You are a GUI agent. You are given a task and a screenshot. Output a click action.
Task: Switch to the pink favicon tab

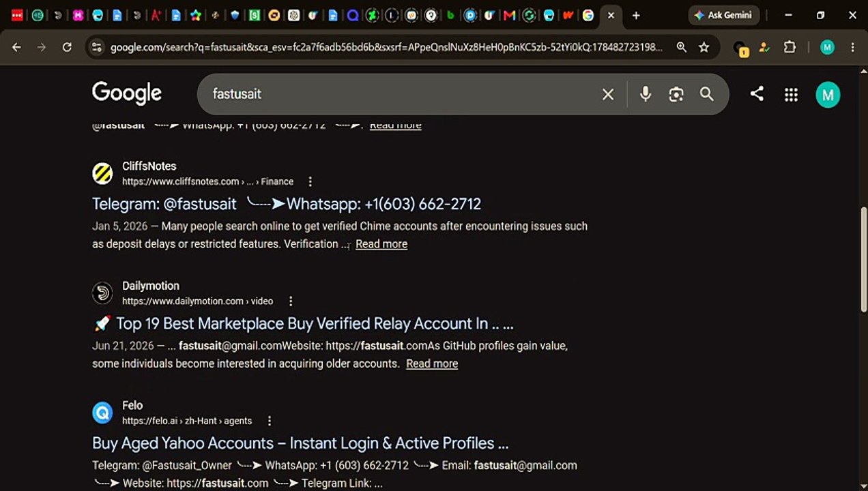point(78,15)
